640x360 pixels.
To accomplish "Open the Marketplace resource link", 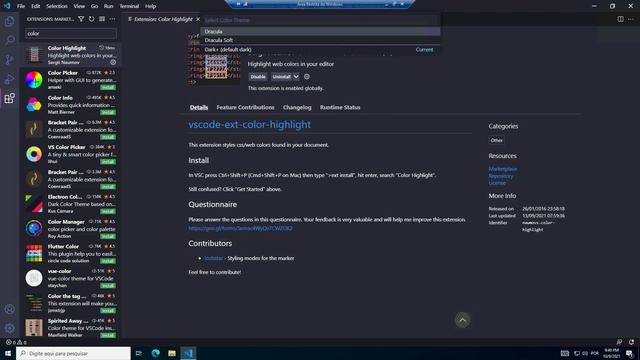I will point(503,169).
